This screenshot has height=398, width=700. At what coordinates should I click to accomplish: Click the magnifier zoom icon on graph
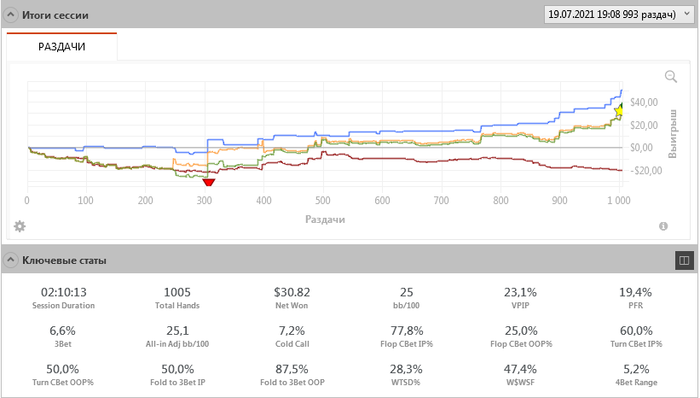671,77
